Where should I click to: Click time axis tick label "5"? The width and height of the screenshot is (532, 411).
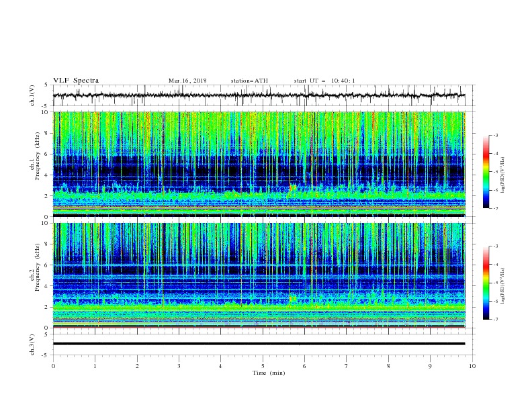(x=263, y=366)
